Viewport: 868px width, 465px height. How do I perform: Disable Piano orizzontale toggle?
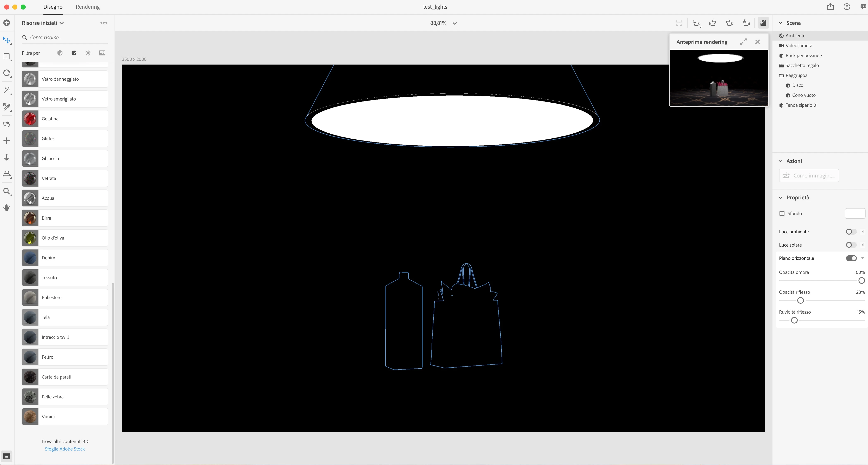[851, 258]
